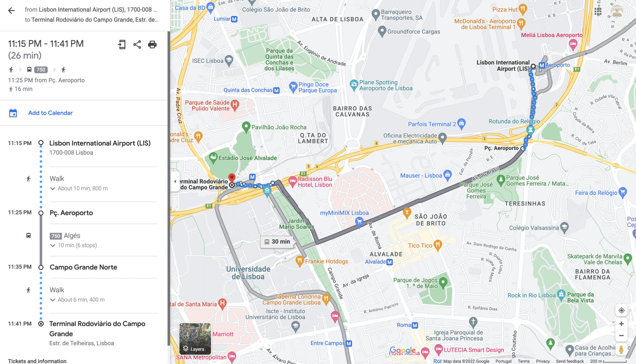
Task: Click the show your location button
Action: click(621, 310)
